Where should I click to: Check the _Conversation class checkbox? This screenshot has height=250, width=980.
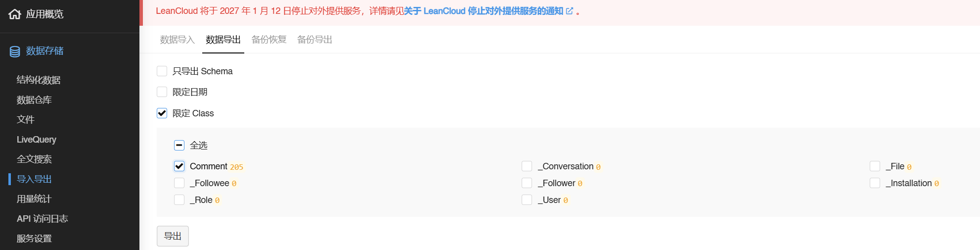coord(527,166)
